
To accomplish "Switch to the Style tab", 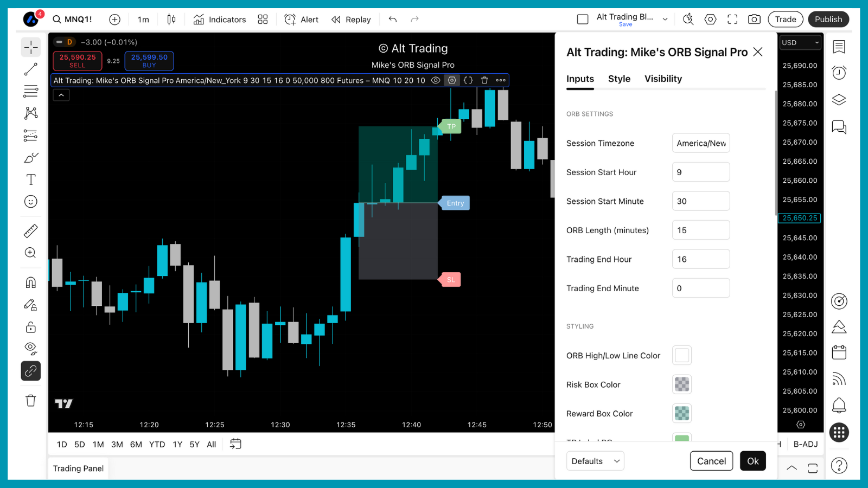I will click(619, 79).
